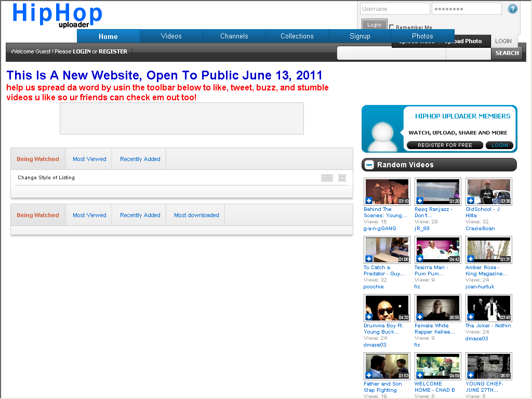Image resolution: width=532 pixels, height=399 pixels.
Task: Visit uploader joan-hurtuk profile link
Action: point(480,287)
